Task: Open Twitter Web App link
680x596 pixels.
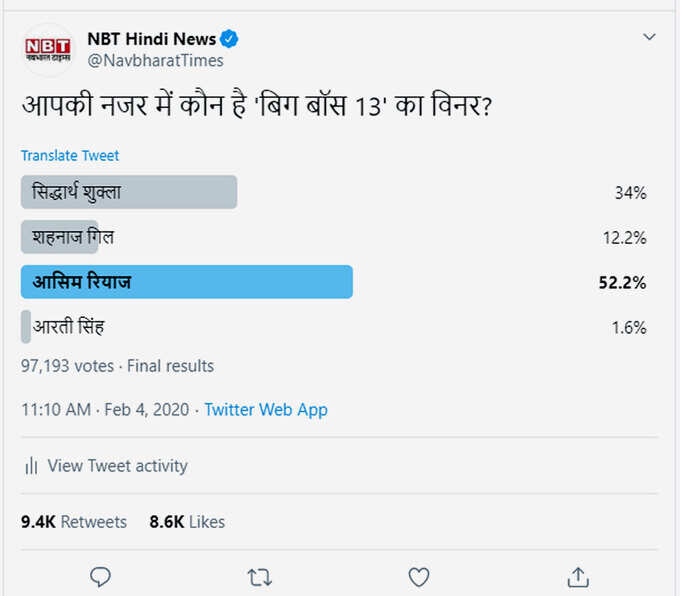Action: pyautogui.click(x=266, y=409)
